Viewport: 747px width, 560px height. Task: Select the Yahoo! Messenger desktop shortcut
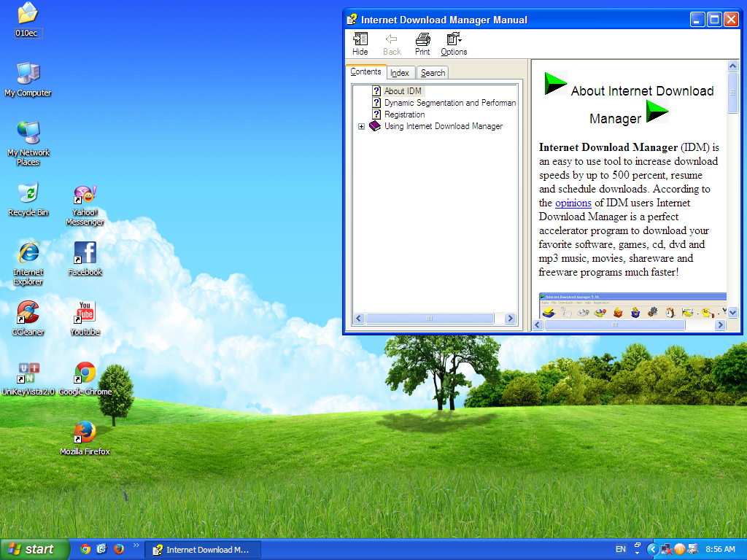[x=85, y=206]
